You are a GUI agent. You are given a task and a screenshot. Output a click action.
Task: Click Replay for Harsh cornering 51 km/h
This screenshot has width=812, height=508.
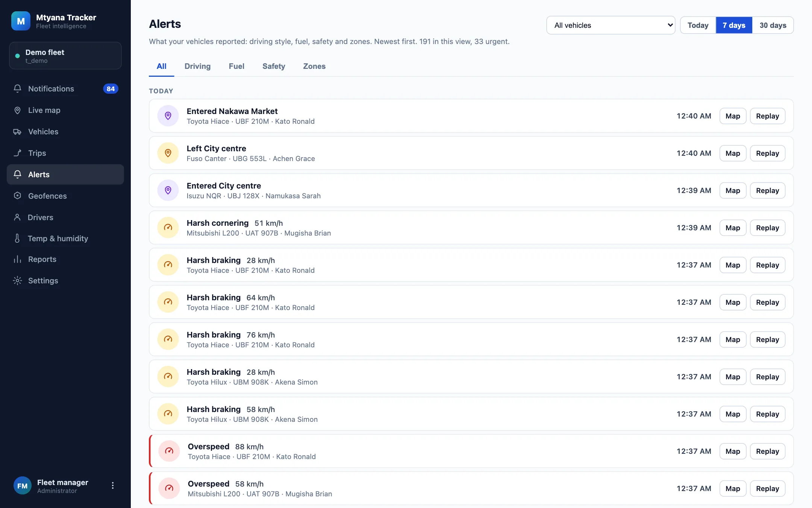(x=767, y=228)
